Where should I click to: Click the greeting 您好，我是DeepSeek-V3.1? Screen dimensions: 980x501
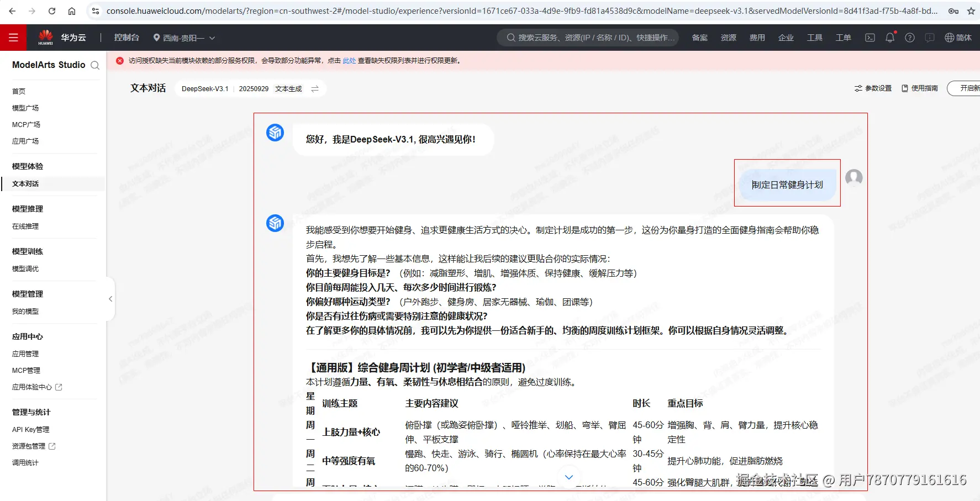(x=391, y=139)
